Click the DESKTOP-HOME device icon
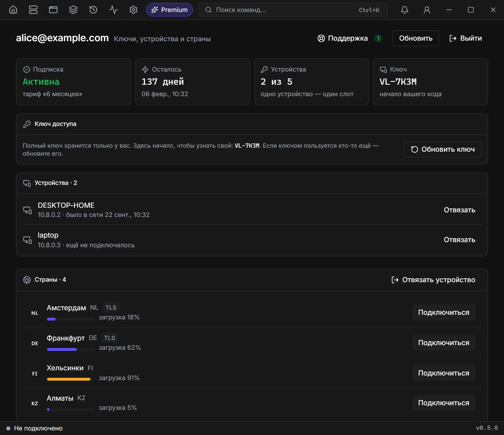Viewport: 504px width, 435px height. tap(27, 210)
